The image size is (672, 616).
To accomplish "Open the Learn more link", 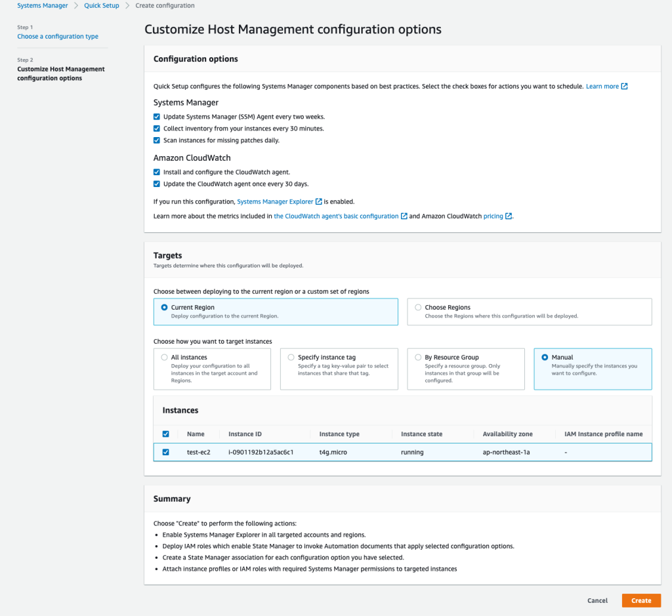I will click(602, 86).
